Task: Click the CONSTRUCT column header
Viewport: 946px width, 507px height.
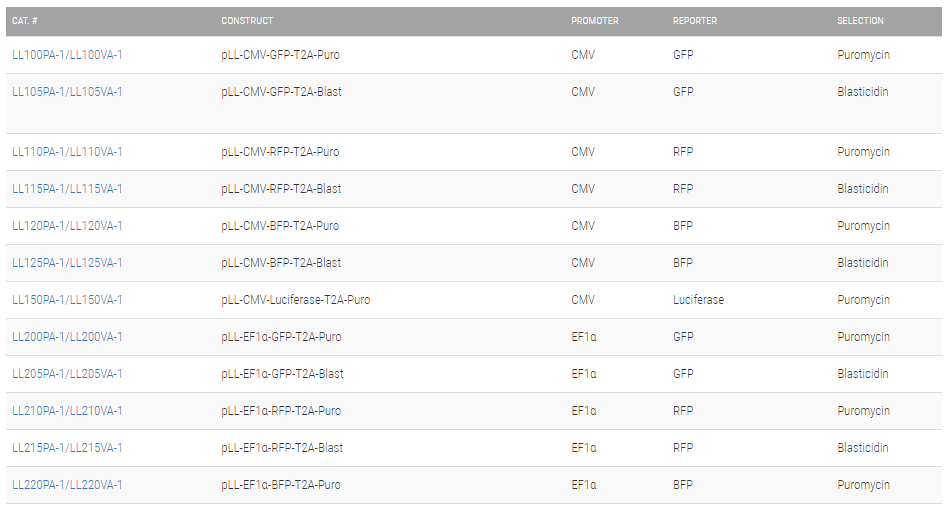Action: click(247, 21)
